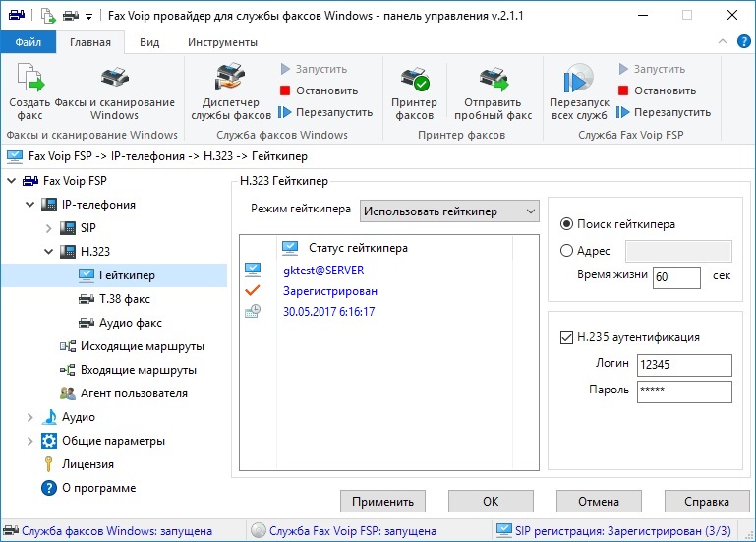Select the Адрес radio button
Viewport: 756px width, 542px height.
[x=566, y=251]
